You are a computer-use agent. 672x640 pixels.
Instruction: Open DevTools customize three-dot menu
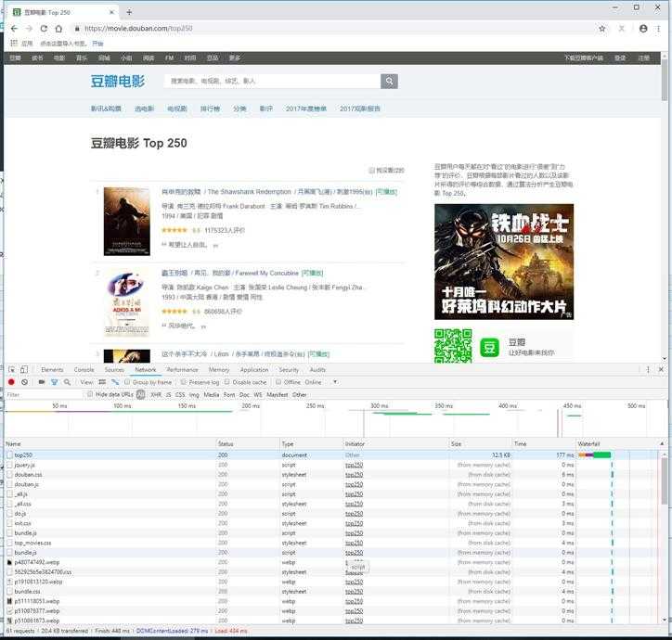tap(648, 369)
